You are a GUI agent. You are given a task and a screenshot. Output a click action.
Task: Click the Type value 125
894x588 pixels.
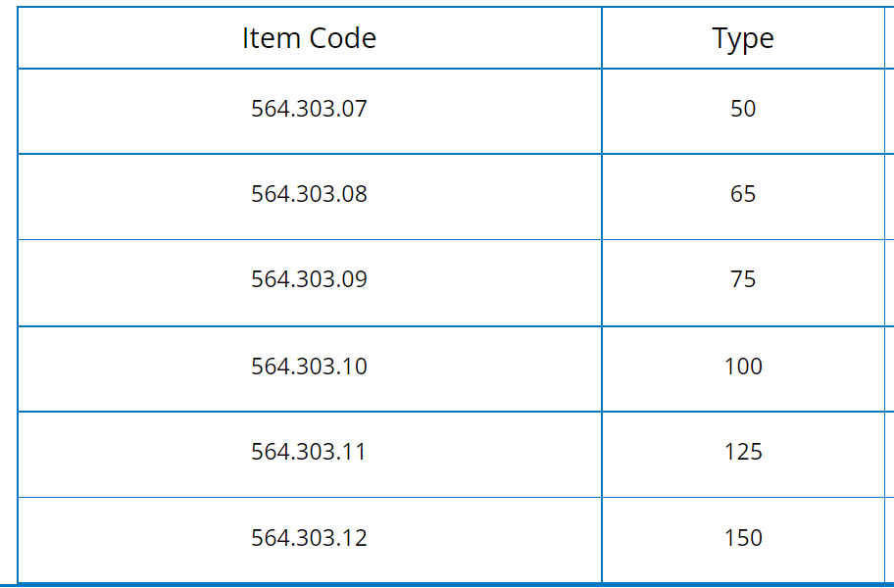click(743, 452)
